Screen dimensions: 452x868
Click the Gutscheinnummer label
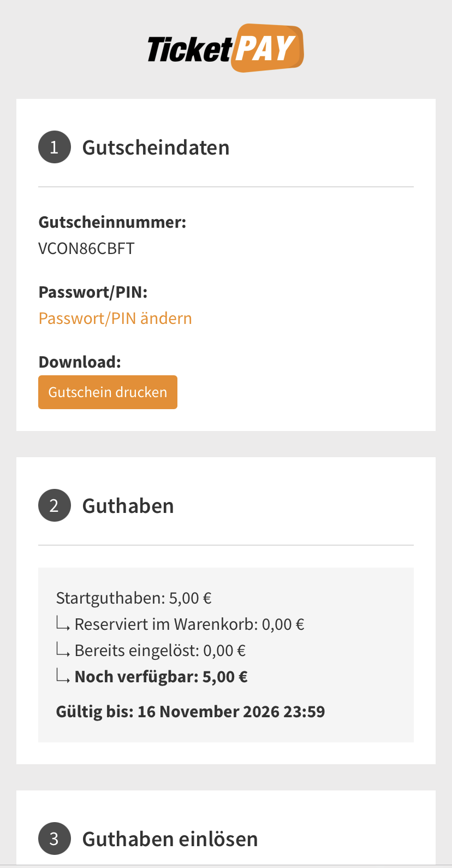(112, 222)
